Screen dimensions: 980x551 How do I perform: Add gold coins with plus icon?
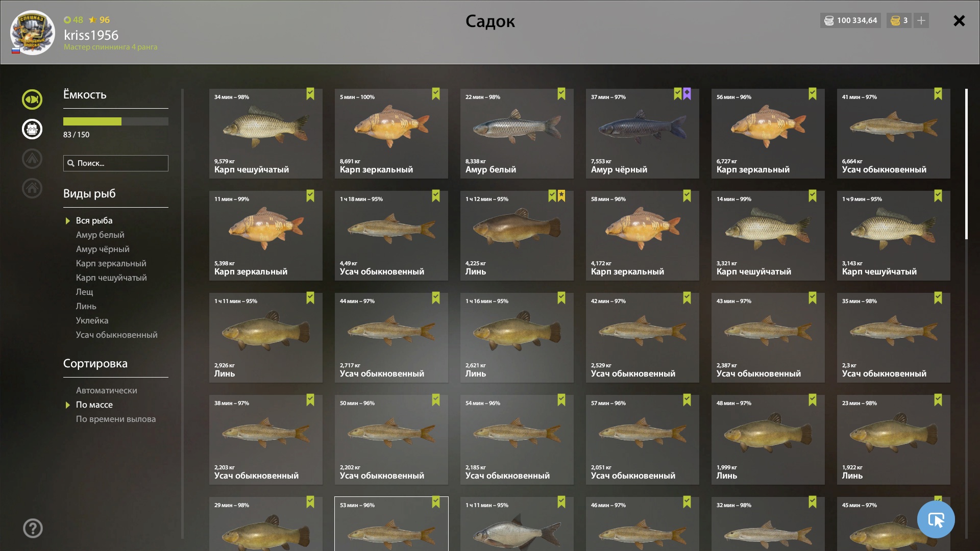tap(921, 20)
